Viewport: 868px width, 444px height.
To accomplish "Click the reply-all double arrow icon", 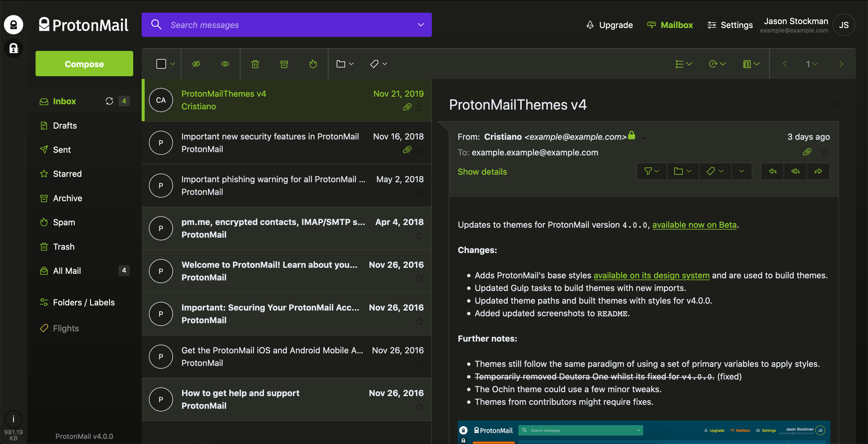I will [x=795, y=171].
